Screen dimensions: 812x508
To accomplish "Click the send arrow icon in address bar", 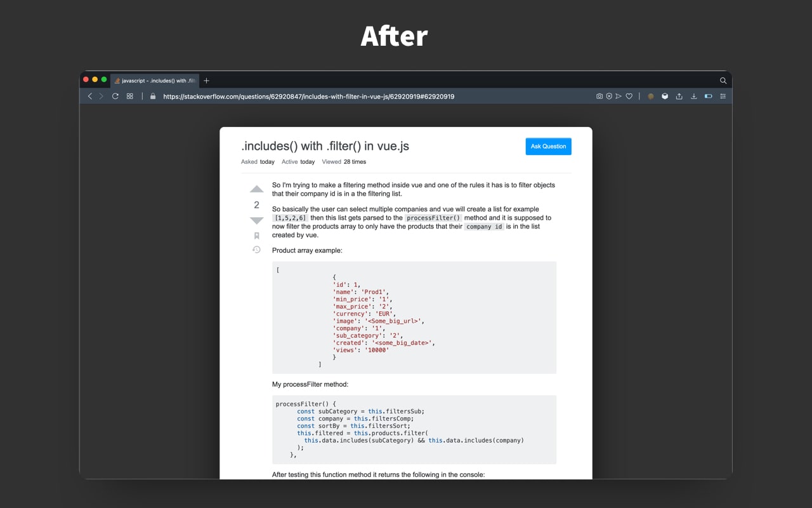I will pyautogui.click(x=619, y=97).
